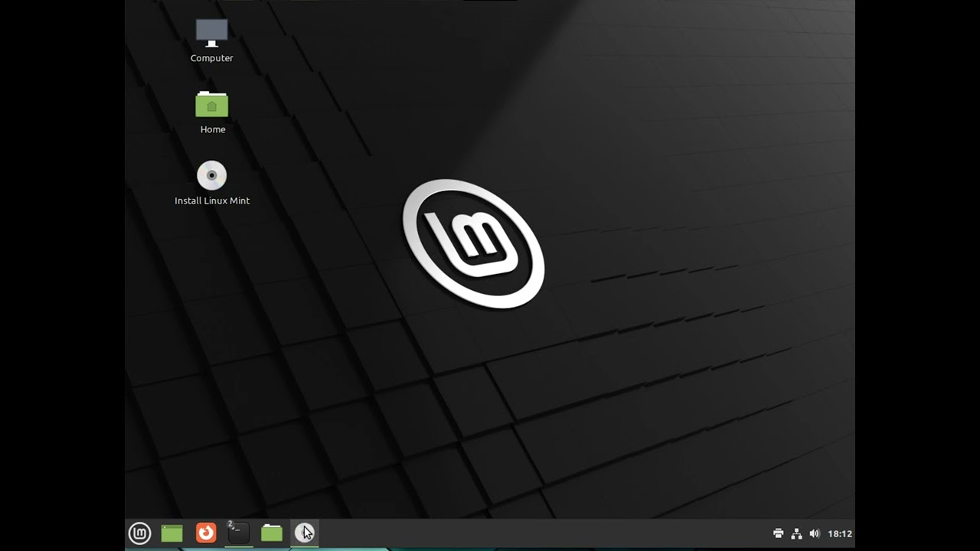The height and width of the screenshot is (551, 980).
Task: Launch Firefox from the panel
Action: [x=206, y=533]
